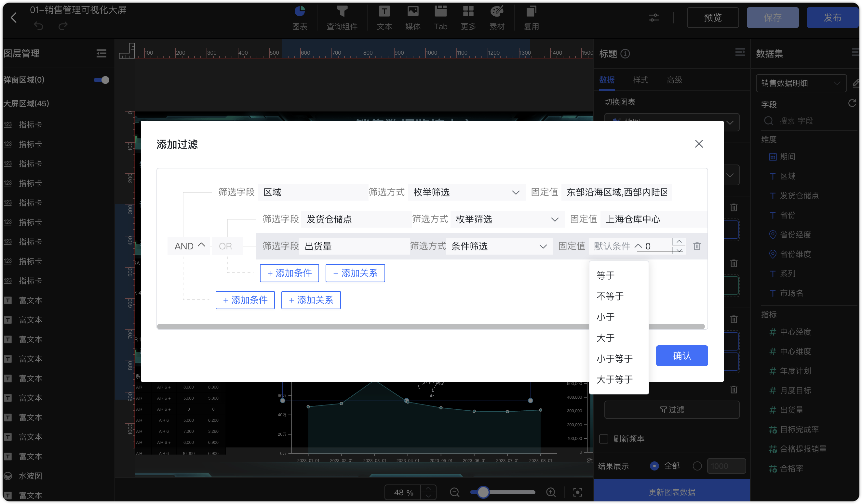Image resolution: width=862 pixels, height=504 pixels.
Task: Select the 全部 radio button
Action: tap(654, 466)
